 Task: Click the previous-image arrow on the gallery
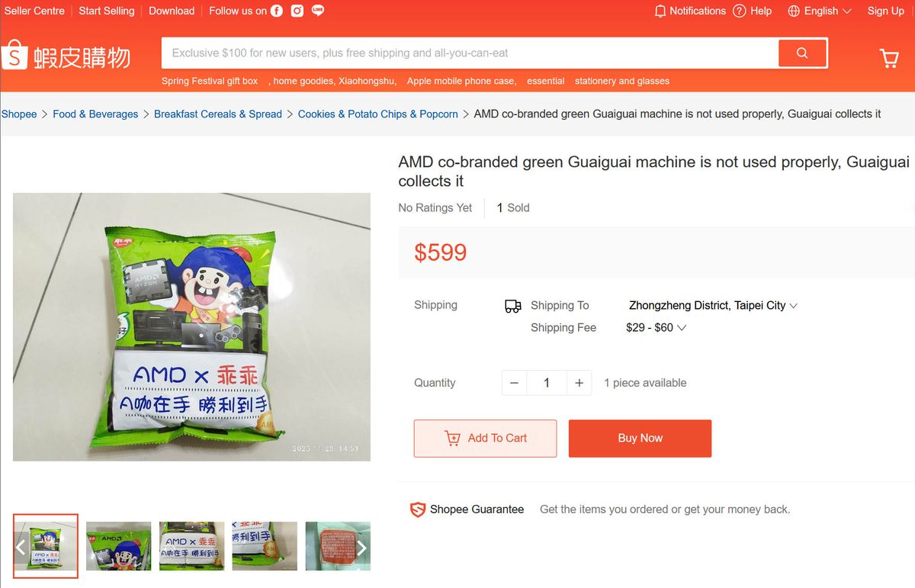point(21,547)
